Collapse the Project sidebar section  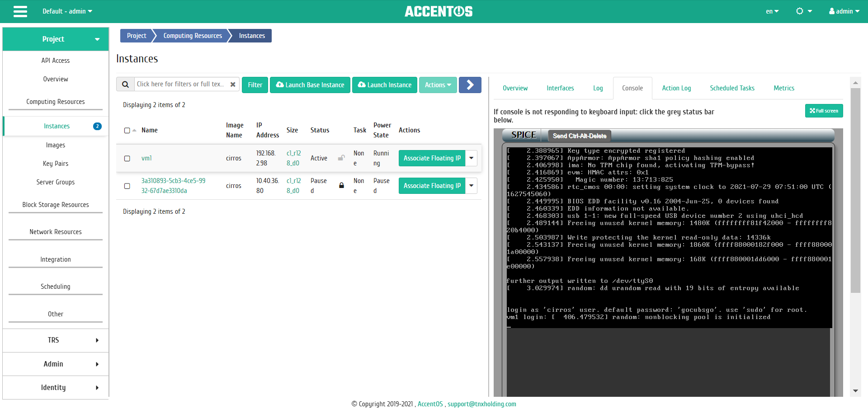coord(56,39)
